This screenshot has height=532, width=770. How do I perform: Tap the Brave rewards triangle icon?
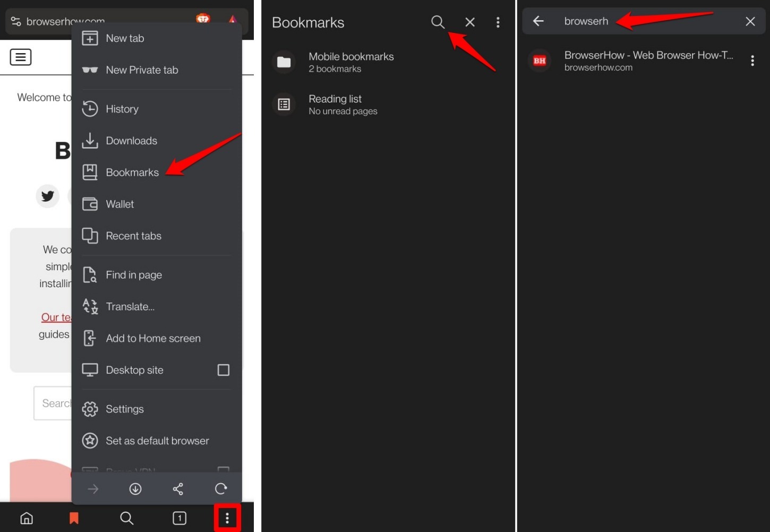(233, 19)
